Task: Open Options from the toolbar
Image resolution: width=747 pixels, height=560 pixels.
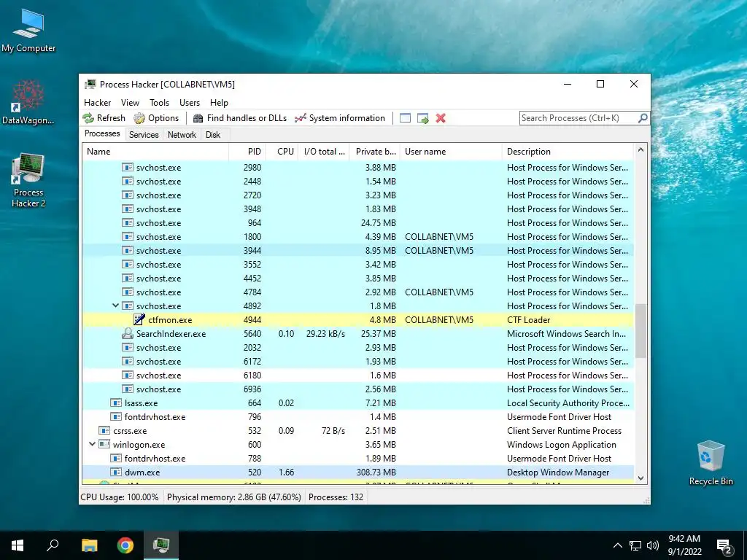Action: (156, 118)
